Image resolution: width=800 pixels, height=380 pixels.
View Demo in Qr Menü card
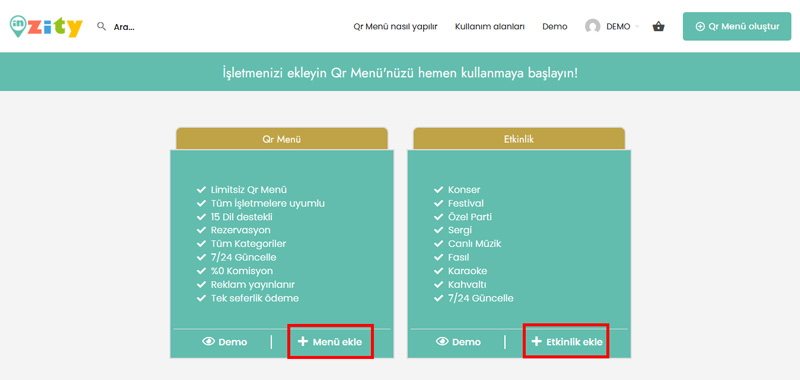pyautogui.click(x=224, y=342)
